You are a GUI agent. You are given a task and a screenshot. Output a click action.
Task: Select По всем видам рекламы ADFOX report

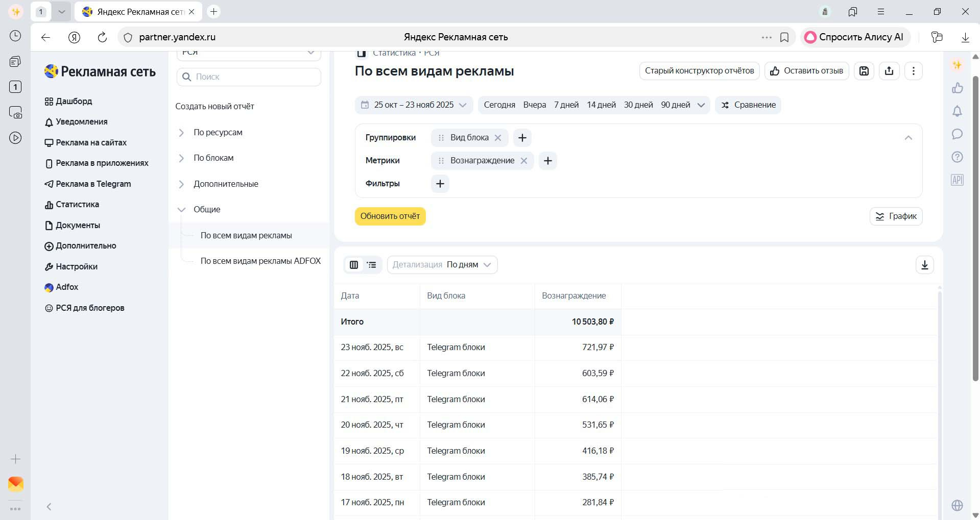click(x=260, y=261)
